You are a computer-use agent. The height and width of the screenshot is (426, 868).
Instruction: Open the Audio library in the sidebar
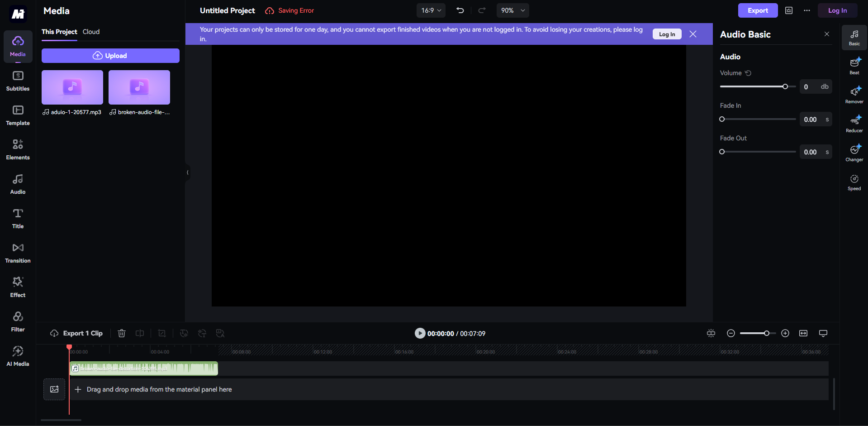point(18,185)
